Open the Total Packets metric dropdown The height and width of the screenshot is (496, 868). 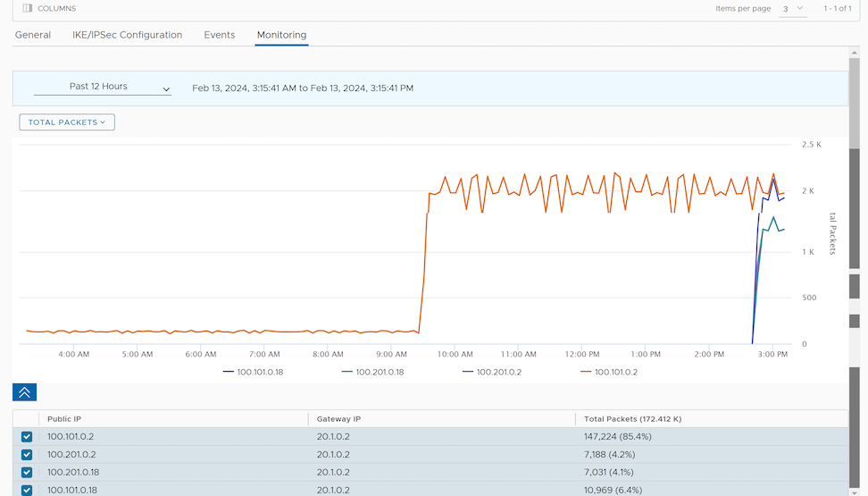point(67,122)
